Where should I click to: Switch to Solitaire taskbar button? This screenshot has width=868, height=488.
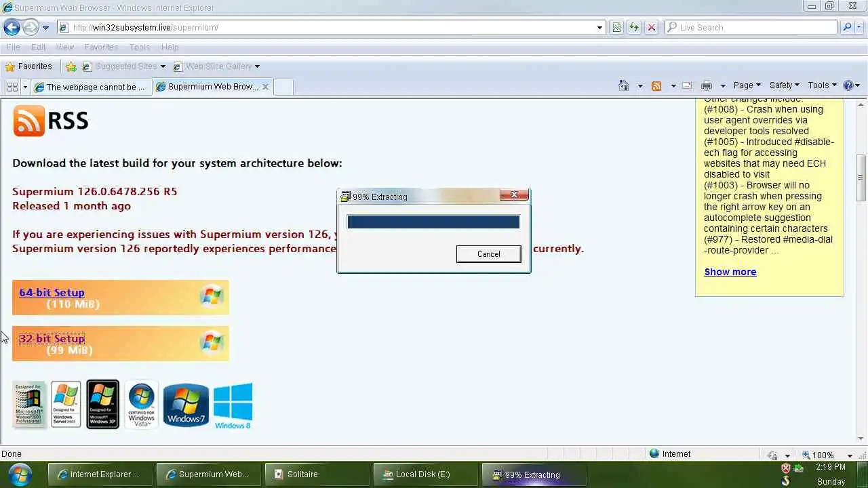[317, 474]
